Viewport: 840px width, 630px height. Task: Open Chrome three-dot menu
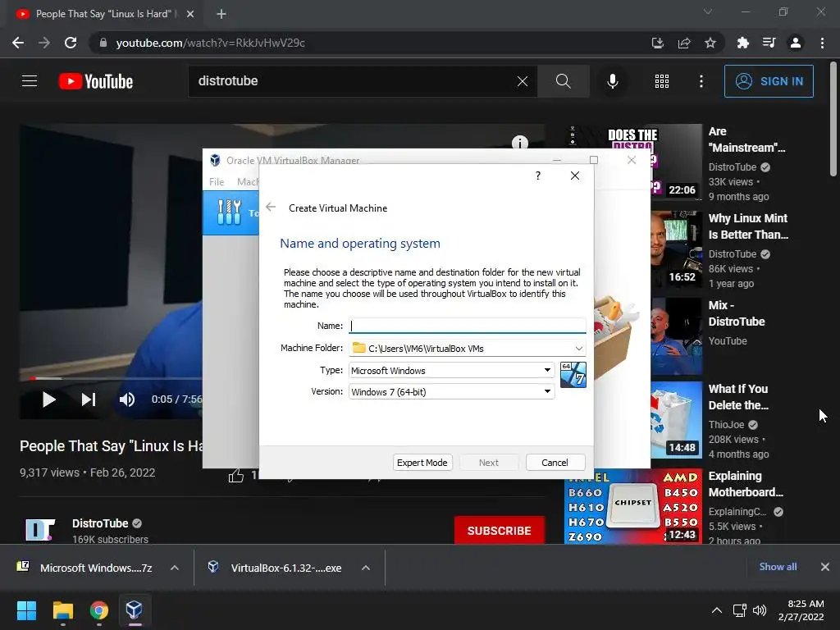coord(822,43)
